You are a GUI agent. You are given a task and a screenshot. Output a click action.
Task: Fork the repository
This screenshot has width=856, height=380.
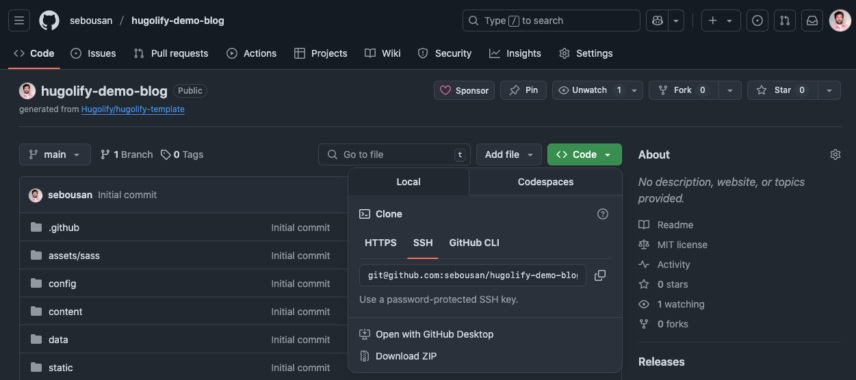point(682,90)
